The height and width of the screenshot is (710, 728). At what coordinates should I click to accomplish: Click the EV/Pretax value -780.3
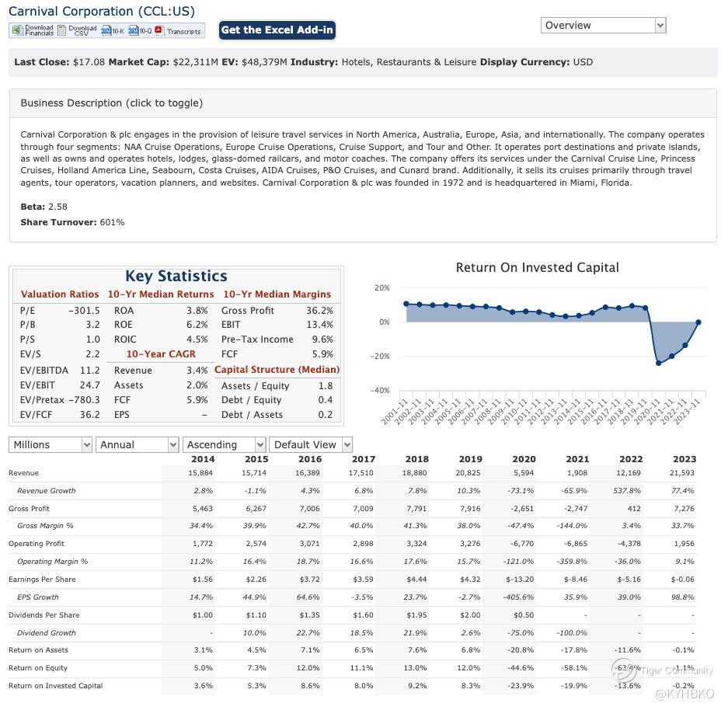pyautogui.click(x=84, y=400)
